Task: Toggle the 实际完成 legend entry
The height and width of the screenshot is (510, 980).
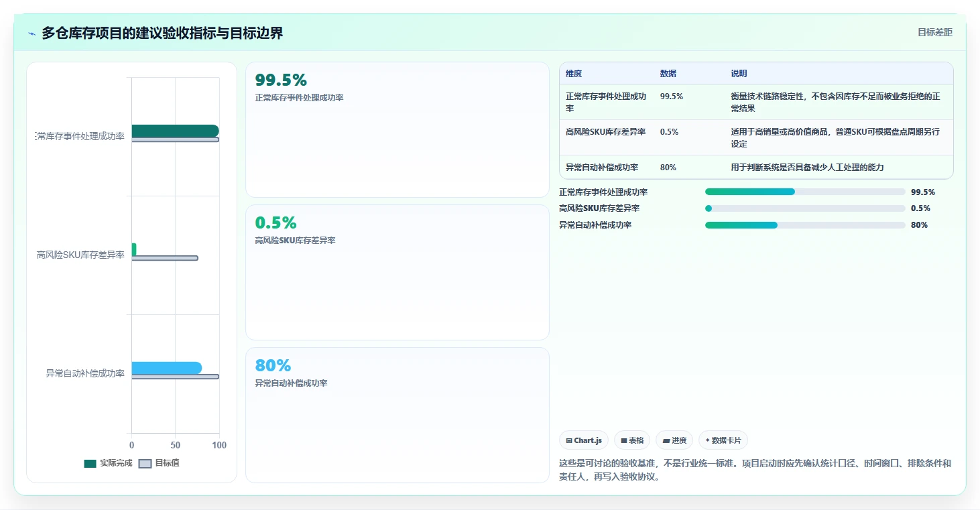Action: [x=108, y=463]
